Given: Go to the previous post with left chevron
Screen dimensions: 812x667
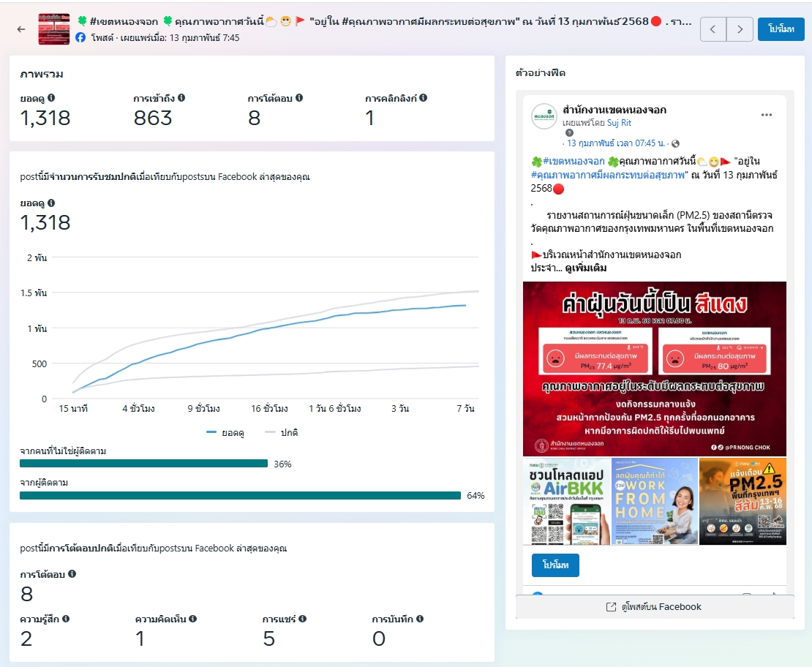Looking at the screenshot, I should (x=713, y=29).
